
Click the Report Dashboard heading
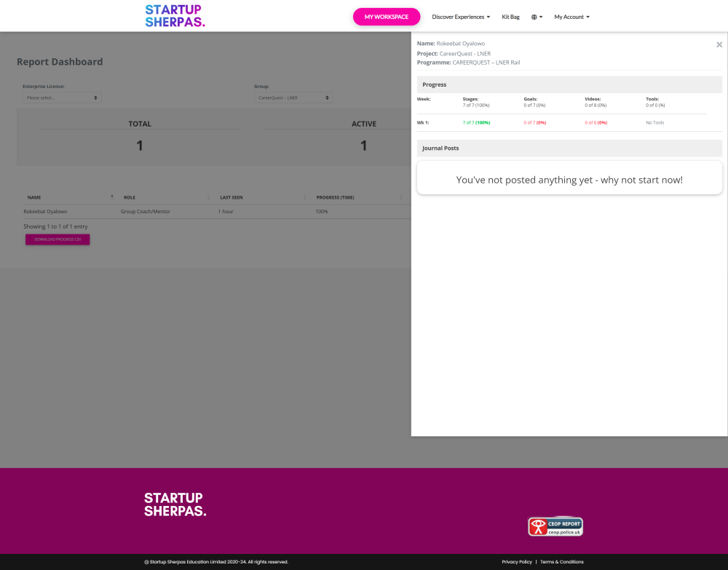pos(60,62)
